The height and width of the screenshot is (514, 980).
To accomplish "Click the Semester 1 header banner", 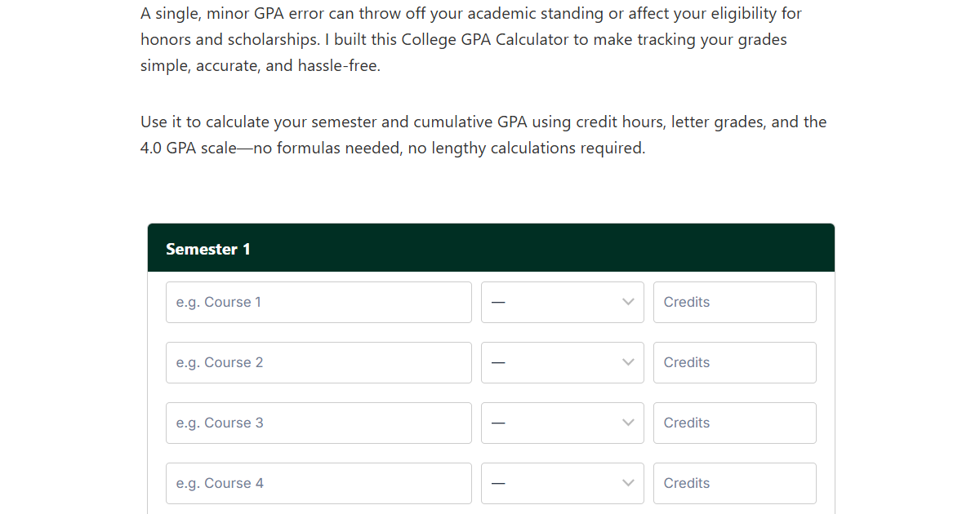I will tap(490, 247).
